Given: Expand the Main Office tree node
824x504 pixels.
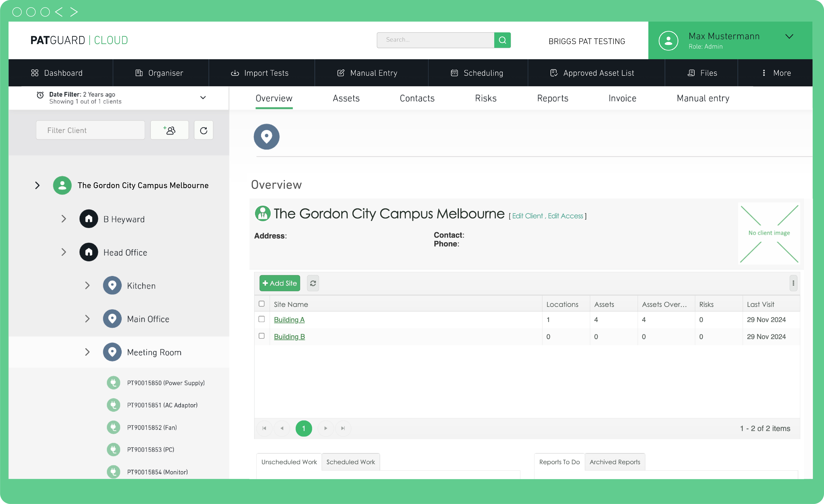Looking at the screenshot, I should (87, 319).
